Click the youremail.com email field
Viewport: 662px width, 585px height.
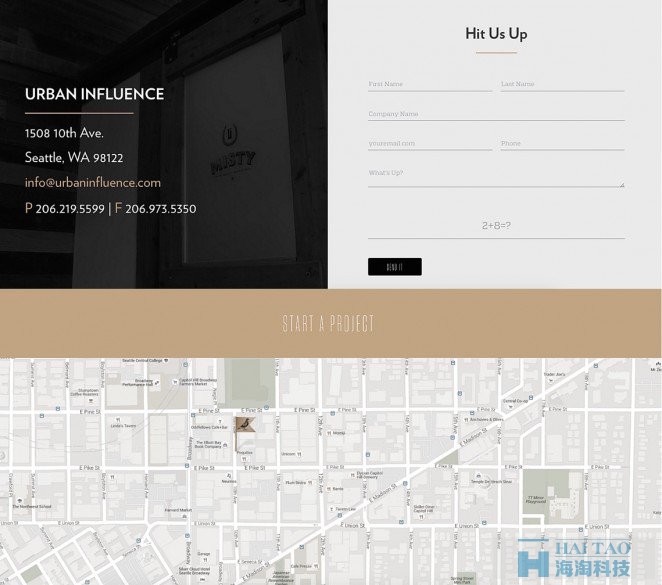coord(430,144)
